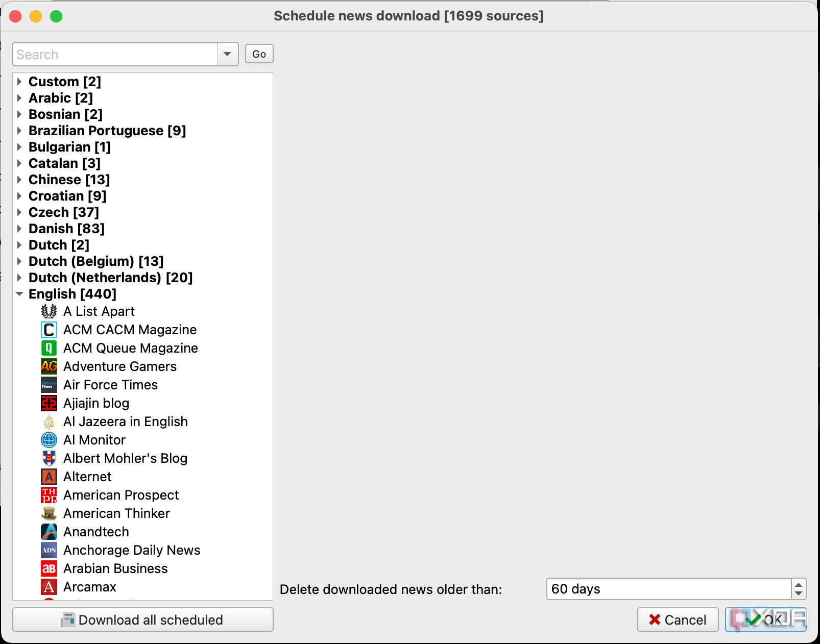Select the Arabian Business source
Viewport: 820px width, 644px height.
115,568
